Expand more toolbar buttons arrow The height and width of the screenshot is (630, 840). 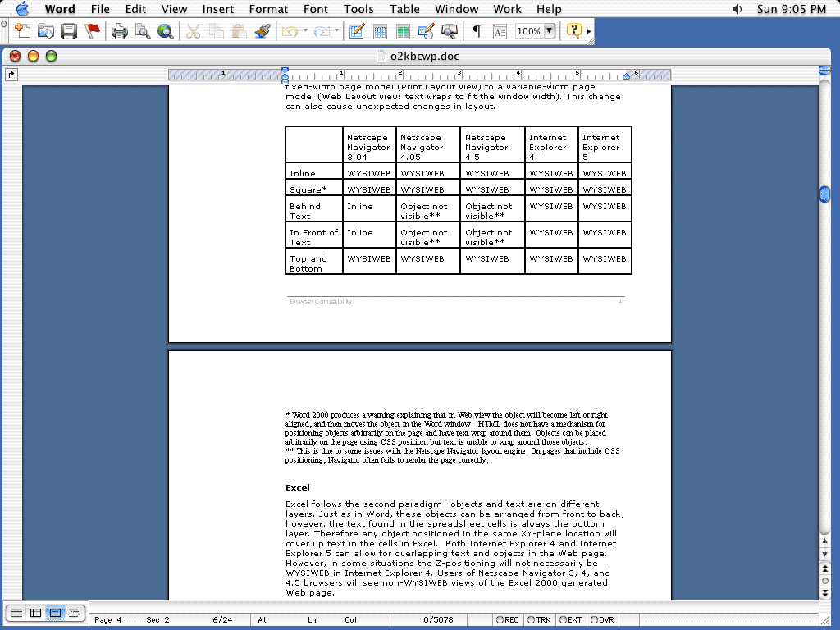click(589, 32)
